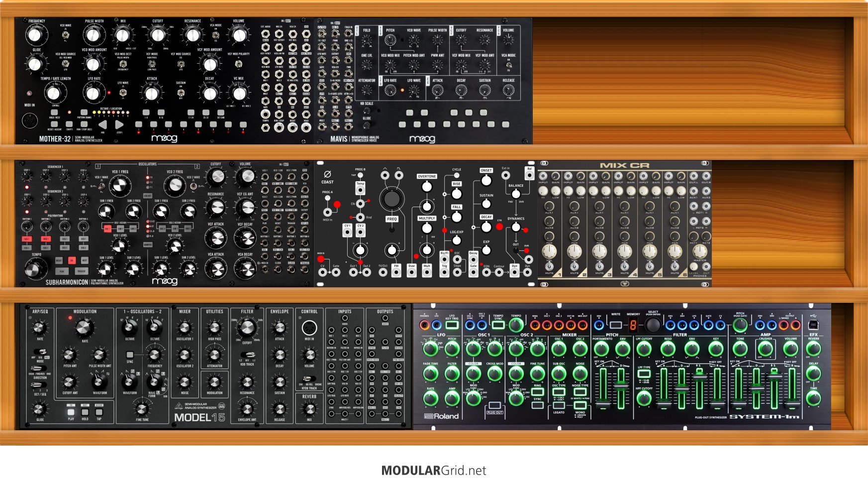Image resolution: width=868 pixels, height=481 pixels.
Task: Click the Mother-32 MIDI In DIN socket
Action: [30, 120]
